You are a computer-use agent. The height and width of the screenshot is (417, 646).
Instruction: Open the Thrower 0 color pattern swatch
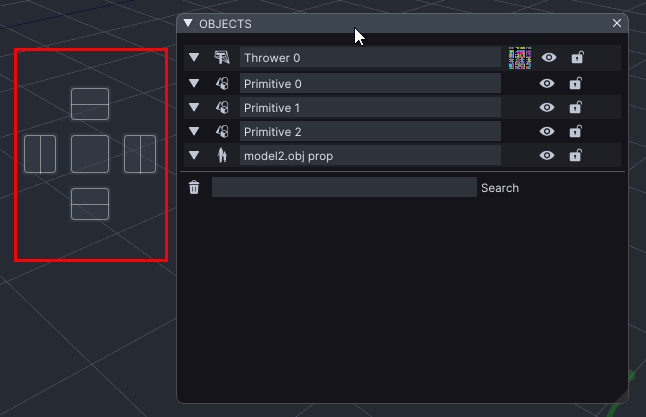[519, 58]
